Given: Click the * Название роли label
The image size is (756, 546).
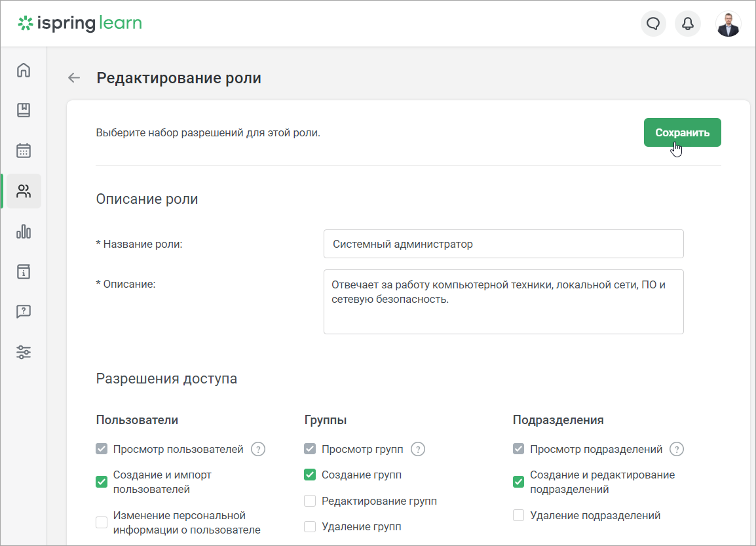Looking at the screenshot, I should tap(140, 244).
